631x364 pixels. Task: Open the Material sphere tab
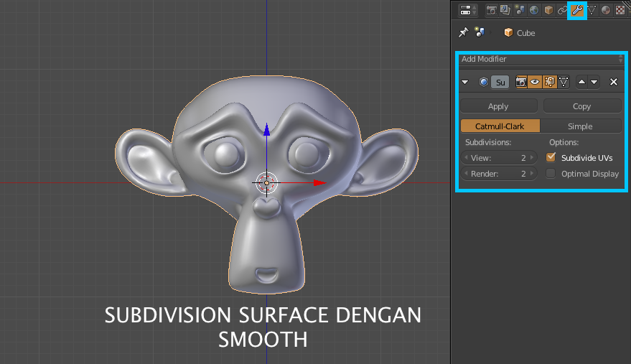[x=606, y=10]
